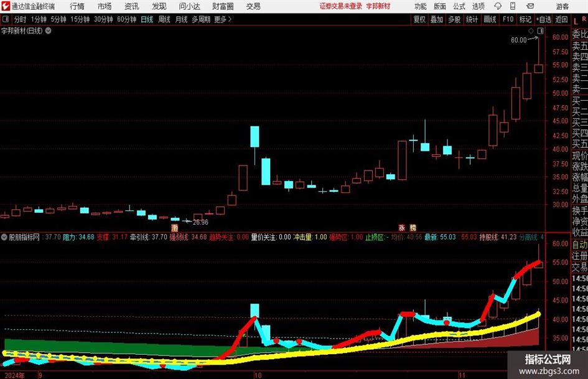Toggle the left sidebar panel icon

[6, 19]
